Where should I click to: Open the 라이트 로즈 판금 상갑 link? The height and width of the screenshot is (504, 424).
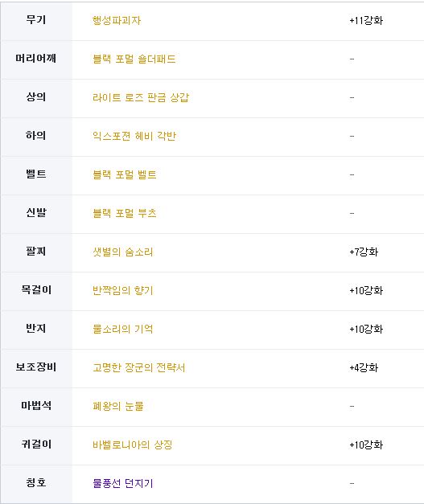(141, 98)
